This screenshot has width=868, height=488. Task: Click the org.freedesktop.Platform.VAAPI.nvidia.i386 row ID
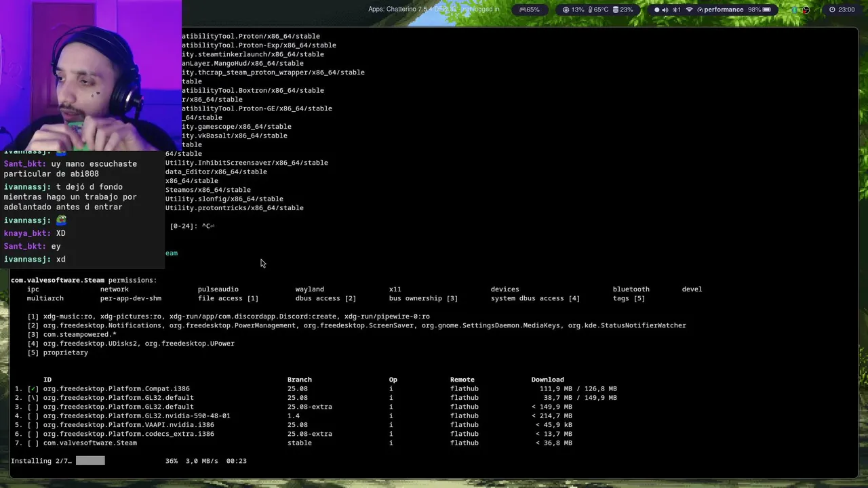129,425
